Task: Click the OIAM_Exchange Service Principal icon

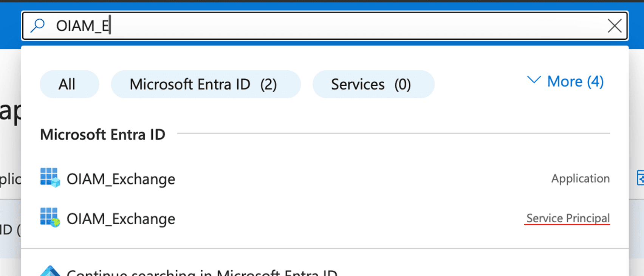Action: 50,217
